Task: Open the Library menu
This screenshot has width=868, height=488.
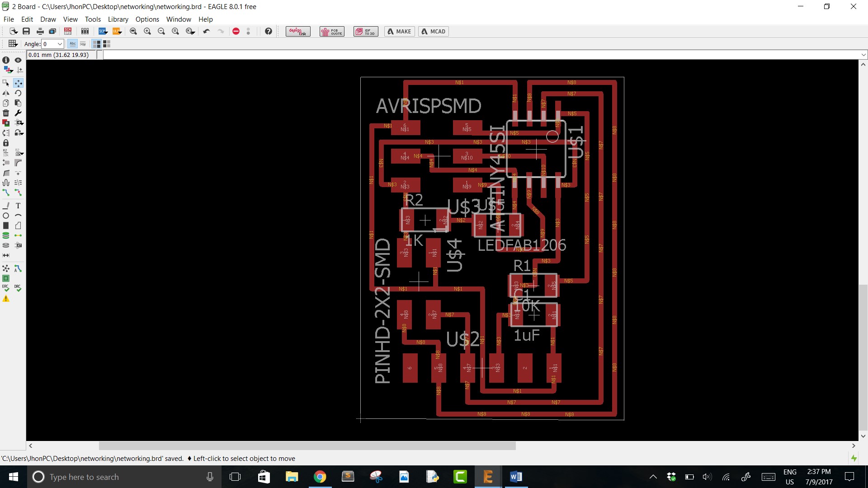Action: point(118,19)
